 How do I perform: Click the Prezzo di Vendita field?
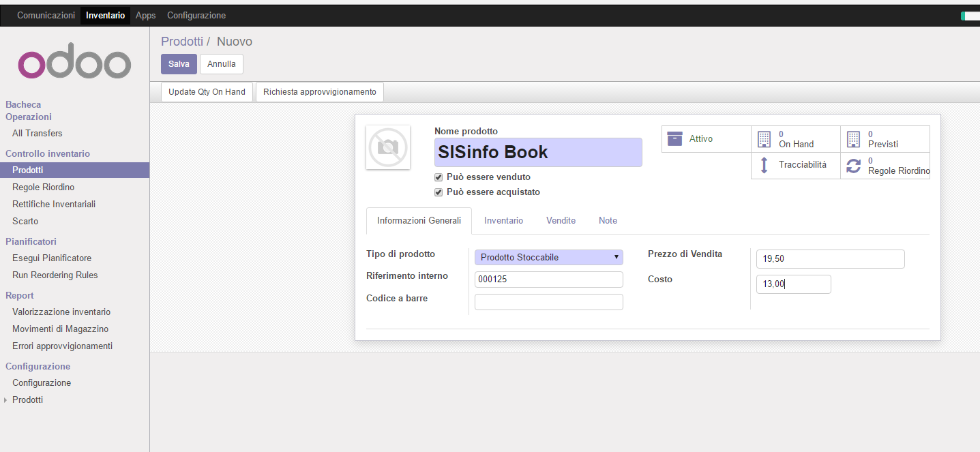point(831,259)
